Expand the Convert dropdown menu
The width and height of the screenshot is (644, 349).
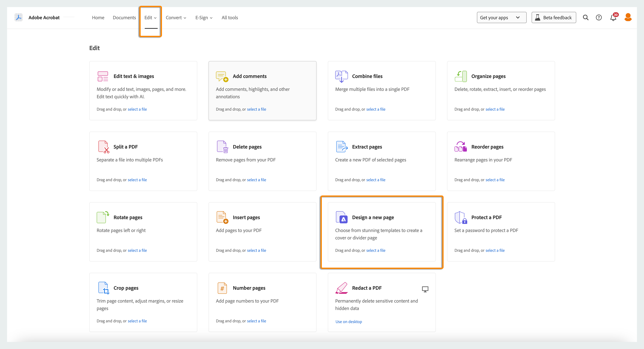pyautogui.click(x=176, y=18)
